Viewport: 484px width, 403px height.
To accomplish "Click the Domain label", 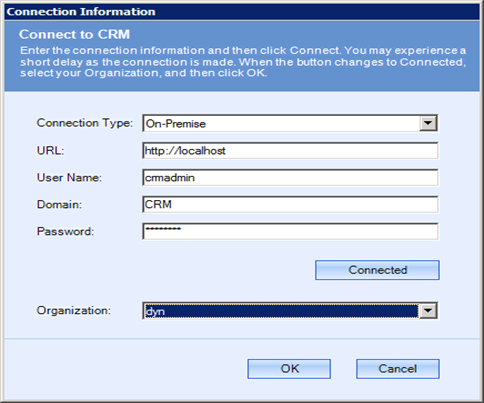I will click(x=59, y=204).
